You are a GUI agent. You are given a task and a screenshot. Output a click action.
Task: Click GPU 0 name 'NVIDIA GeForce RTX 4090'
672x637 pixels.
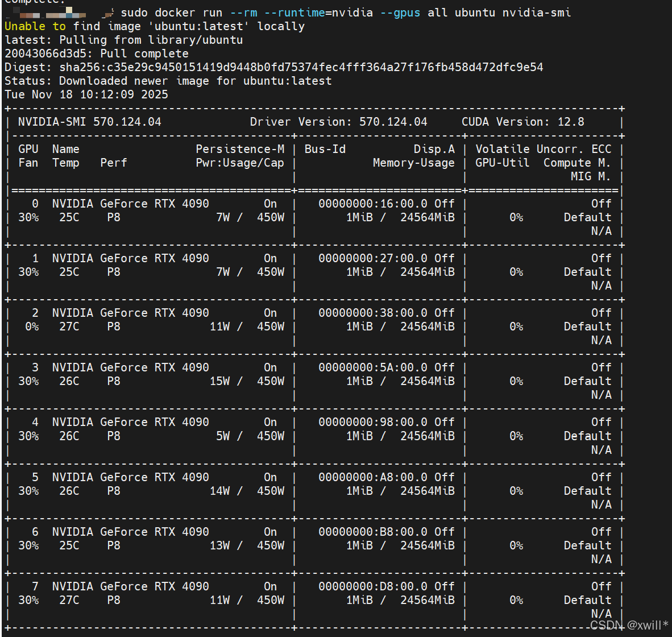131,204
